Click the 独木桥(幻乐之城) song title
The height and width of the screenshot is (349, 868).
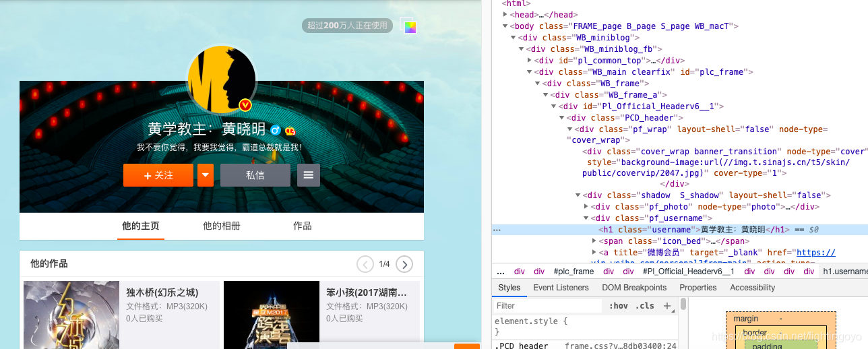coord(162,292)
